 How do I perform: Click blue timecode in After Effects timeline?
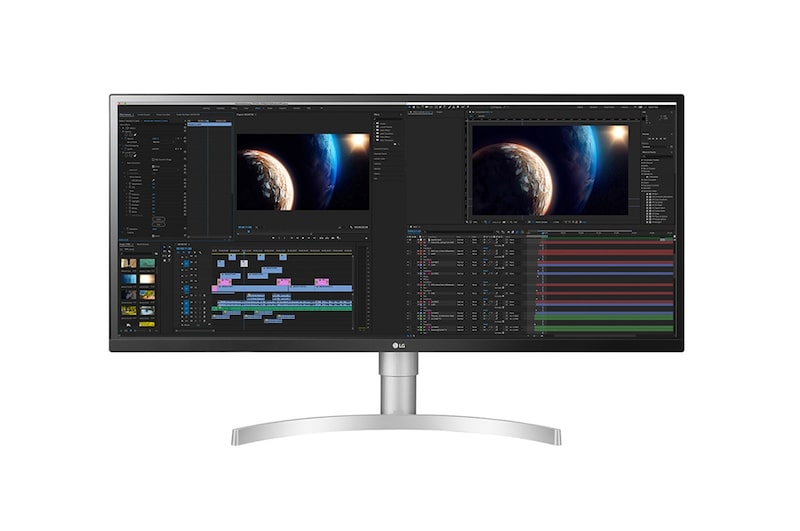(x=414, y=231)
